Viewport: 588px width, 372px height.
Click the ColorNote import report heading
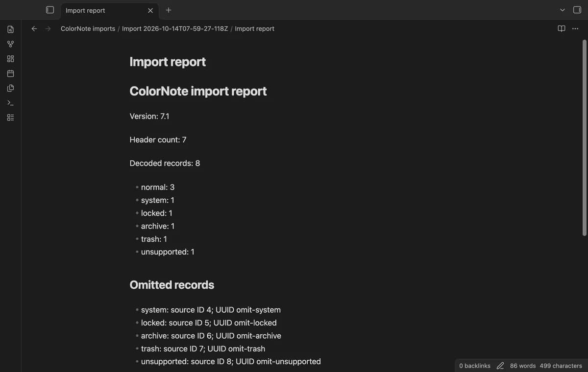[x=198, y=91]
